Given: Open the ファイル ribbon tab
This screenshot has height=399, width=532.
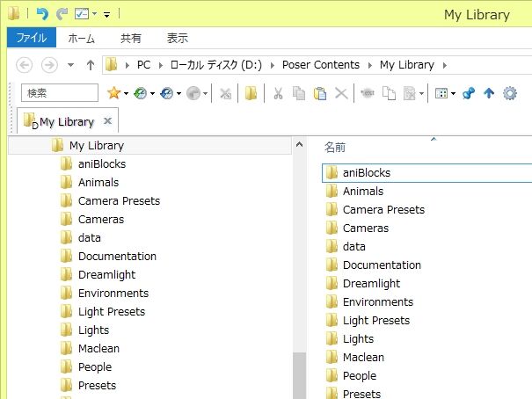Looking at the screenshot, I should (x=32, y=37).
